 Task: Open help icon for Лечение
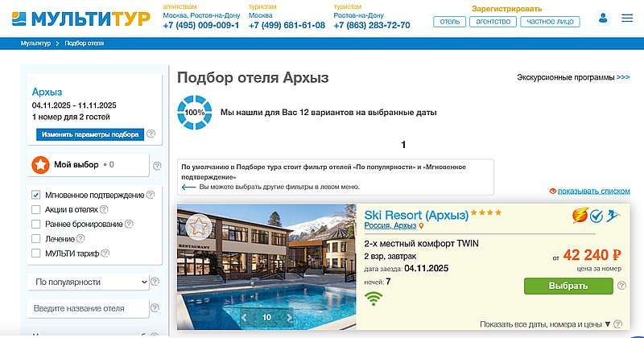pyautogui.click(x=80, y=238)
